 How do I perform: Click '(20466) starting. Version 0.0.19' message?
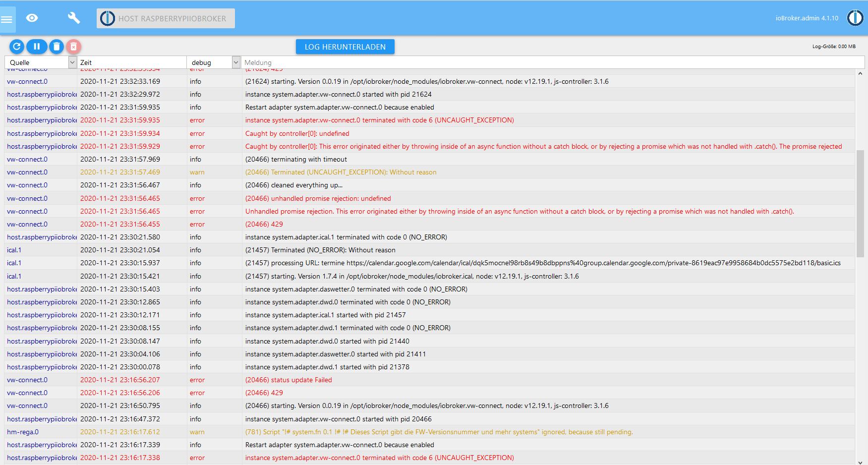[427, 406]
